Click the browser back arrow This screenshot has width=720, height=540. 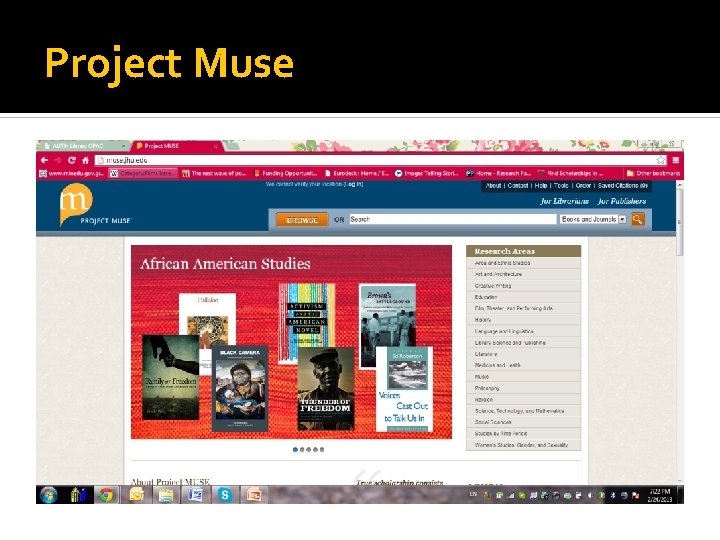coord(44,160)
